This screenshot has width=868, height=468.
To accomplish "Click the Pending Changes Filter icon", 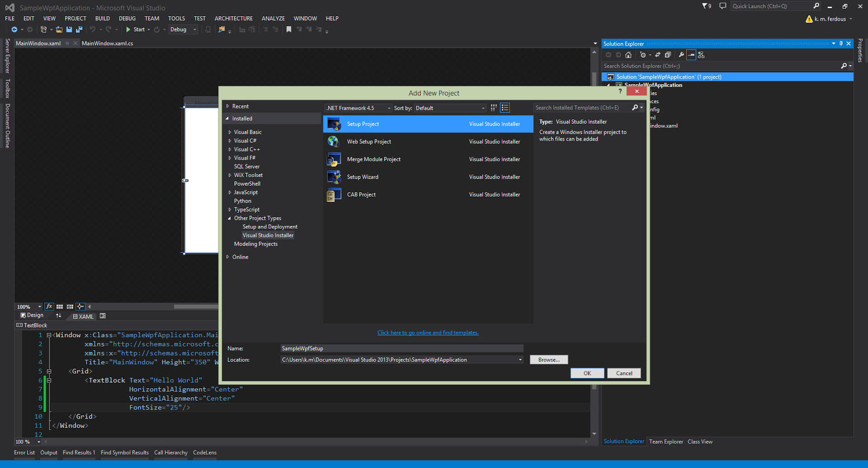I will (643, 55).
